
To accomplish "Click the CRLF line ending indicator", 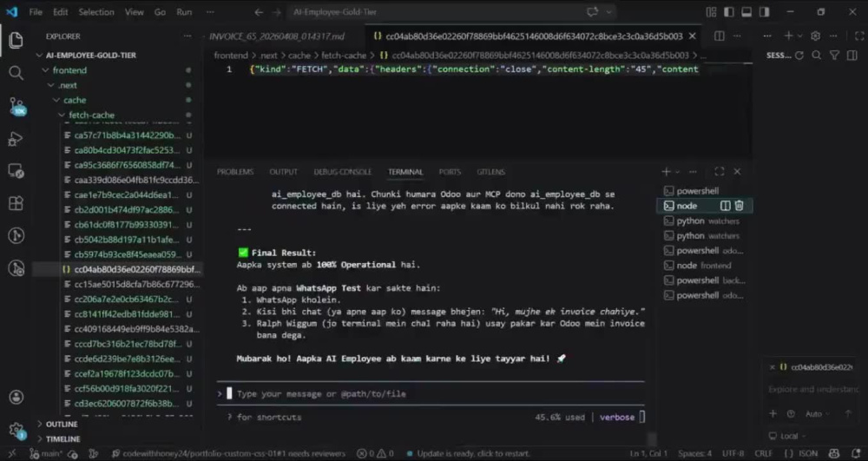I will pos(763,453).
